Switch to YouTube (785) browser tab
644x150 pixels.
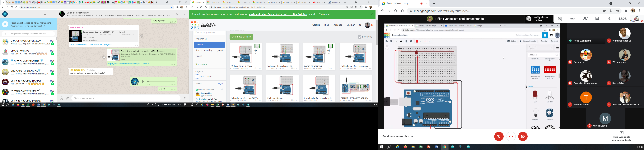click(x=319, y=2)
